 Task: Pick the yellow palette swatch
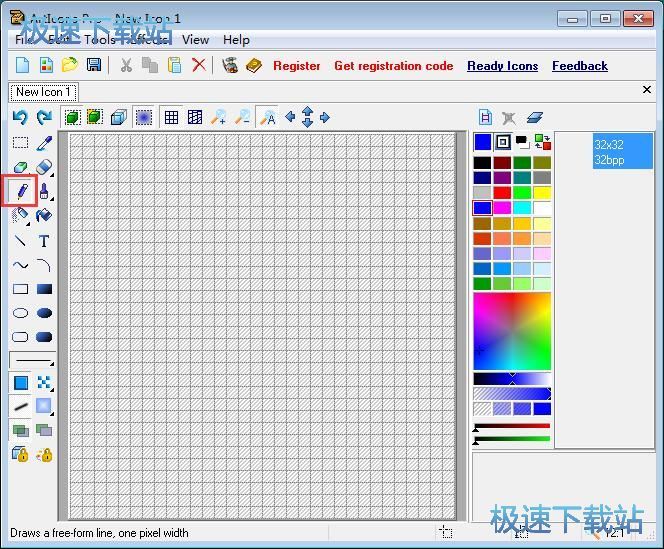point(542,193)
